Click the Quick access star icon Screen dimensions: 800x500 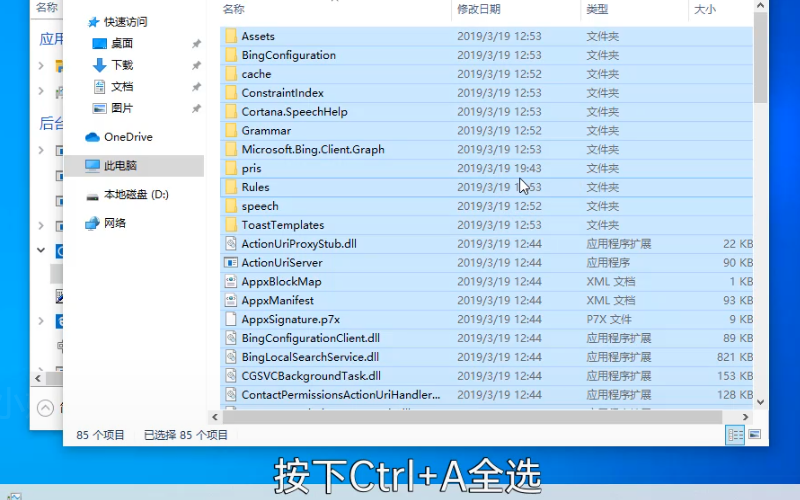[x=93, y=22]
